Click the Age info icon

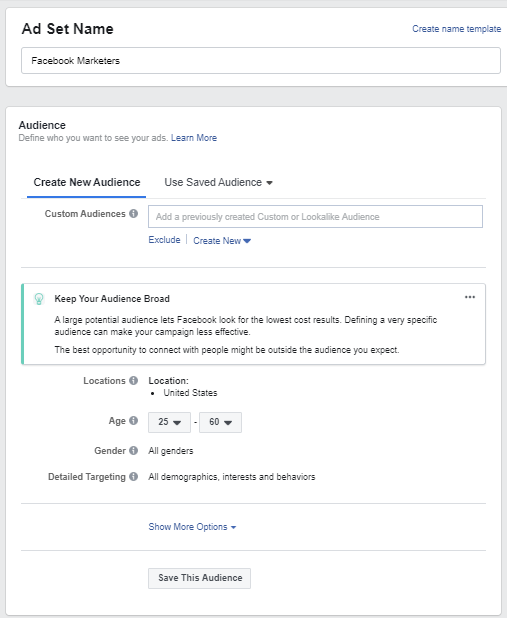(134, 421)
